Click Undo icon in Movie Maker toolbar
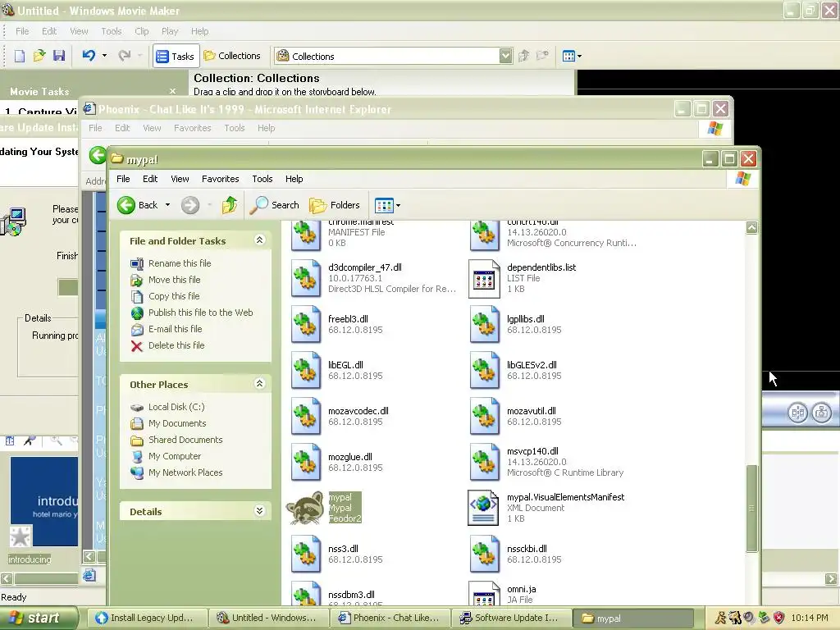This screenshot has height=630, width=840. (89, 55)
